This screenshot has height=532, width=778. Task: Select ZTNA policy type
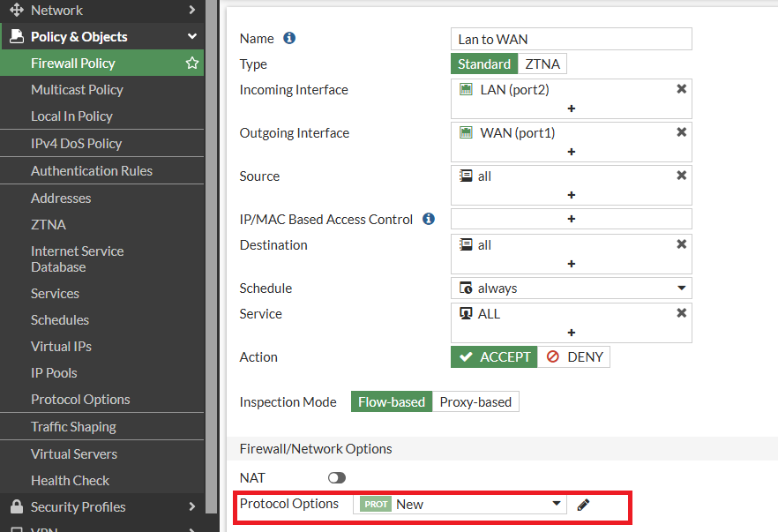[542, 64]
